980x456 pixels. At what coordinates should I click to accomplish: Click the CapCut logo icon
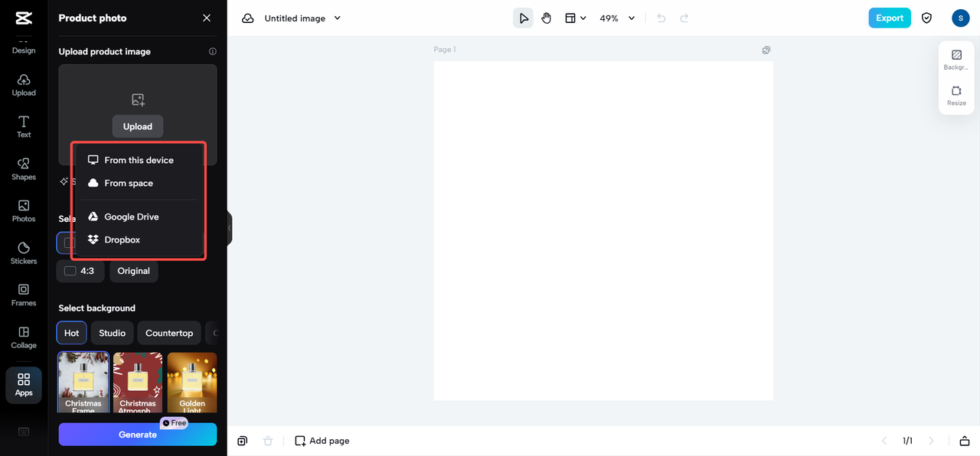(24, 18)
